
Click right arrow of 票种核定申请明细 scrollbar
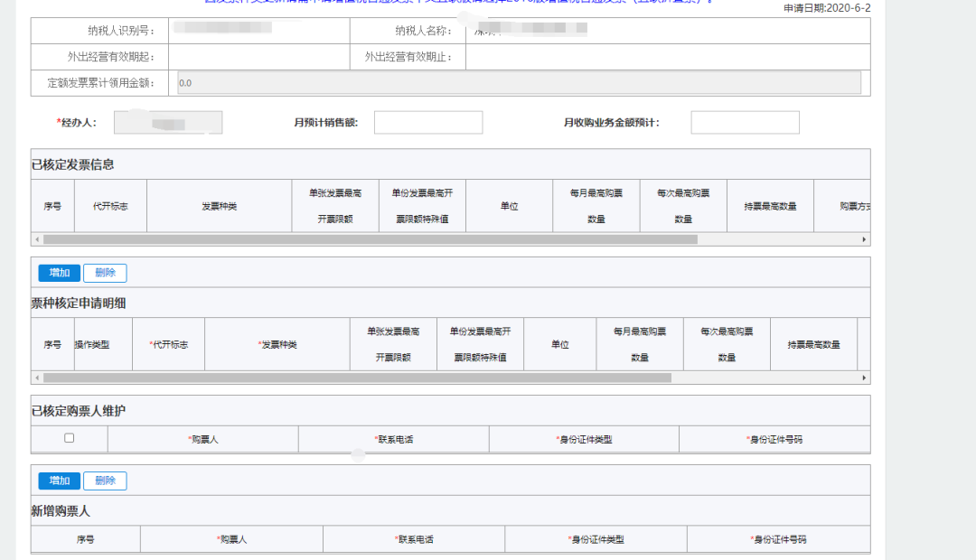point(864,378)
